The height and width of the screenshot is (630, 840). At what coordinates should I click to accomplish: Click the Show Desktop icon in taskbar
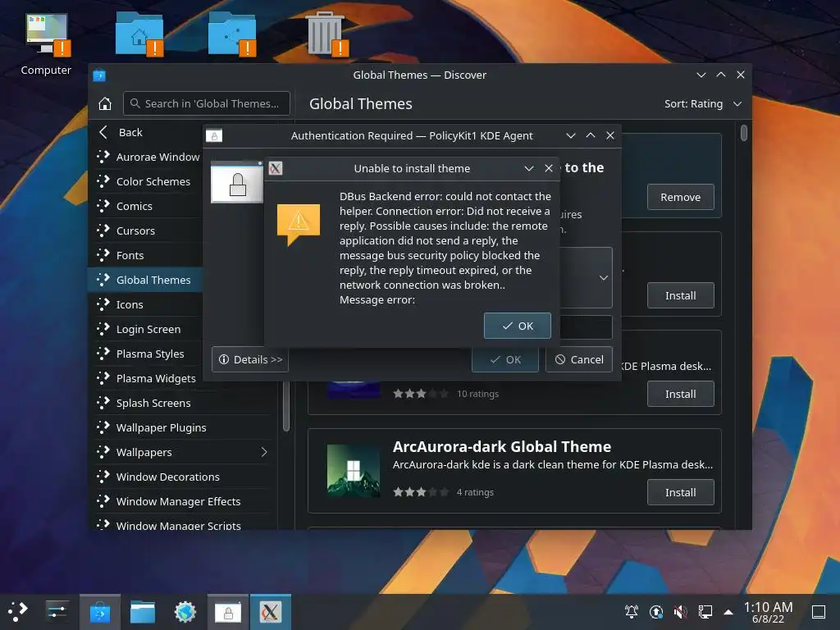click(x=819, y=611)
